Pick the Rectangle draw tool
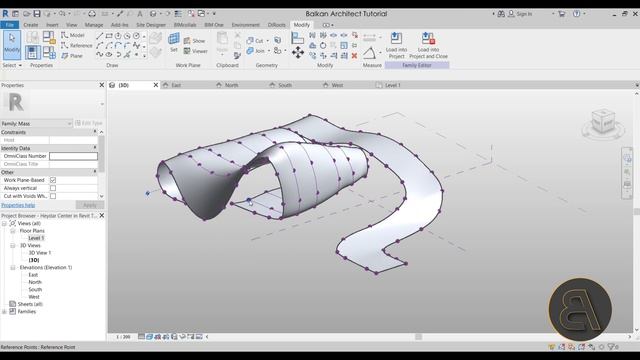Image resolution: width=640 pixels, height=360 pixels. pyautogui.click(x=109, y=36)
